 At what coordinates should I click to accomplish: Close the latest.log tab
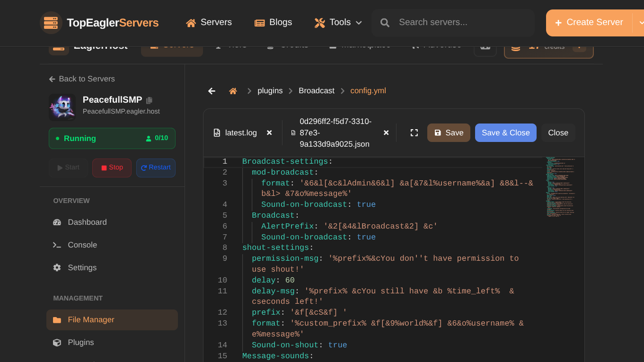pos(269,133)
